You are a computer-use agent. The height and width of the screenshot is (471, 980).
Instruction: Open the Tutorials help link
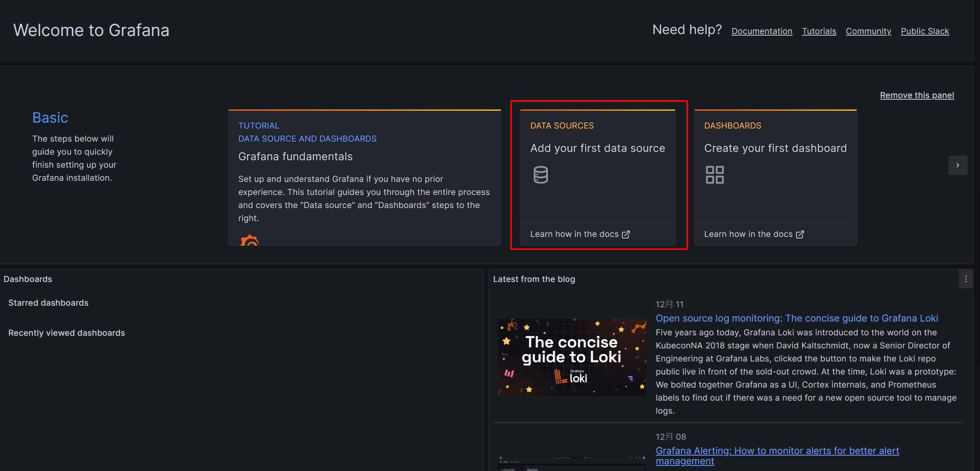[819, 31]
